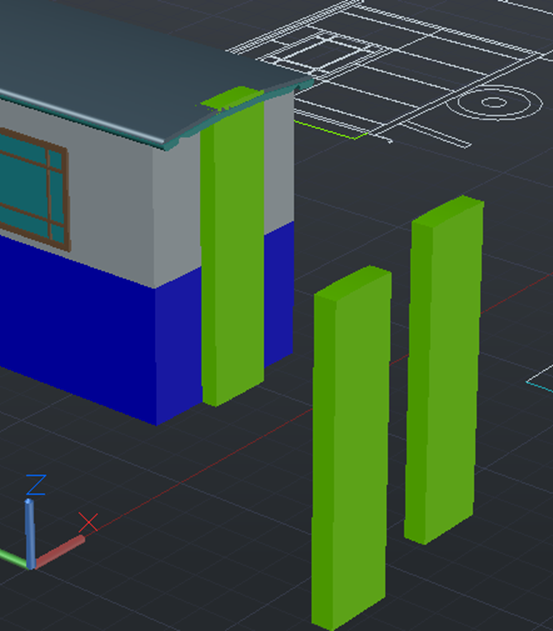Click the green line segment in wireframe drawing
Viewport: 553px width, 631px height.
pos(330,130)
